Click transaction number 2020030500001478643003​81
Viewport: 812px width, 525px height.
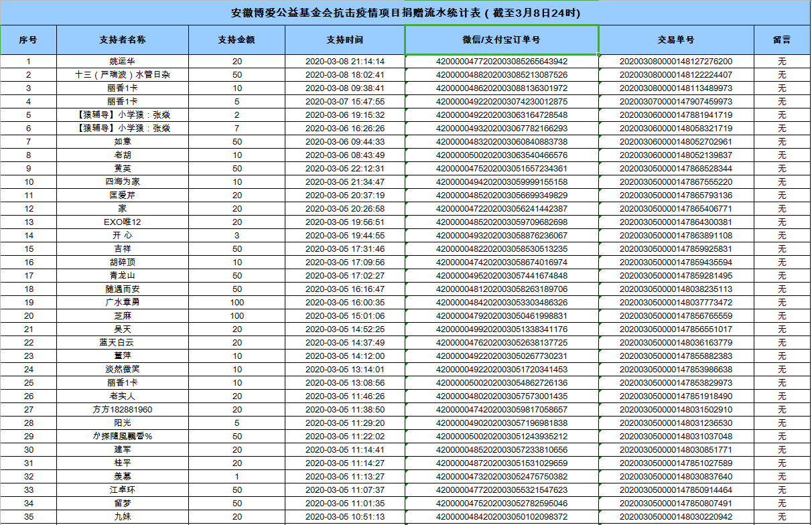(676, 222)
